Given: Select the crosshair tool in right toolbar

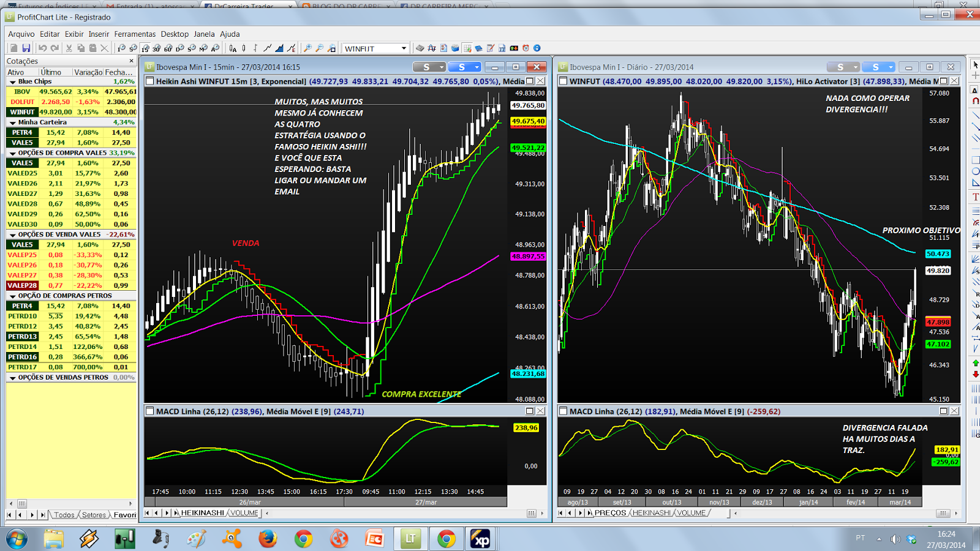Looking at the screenshot, I should (975, 76).
